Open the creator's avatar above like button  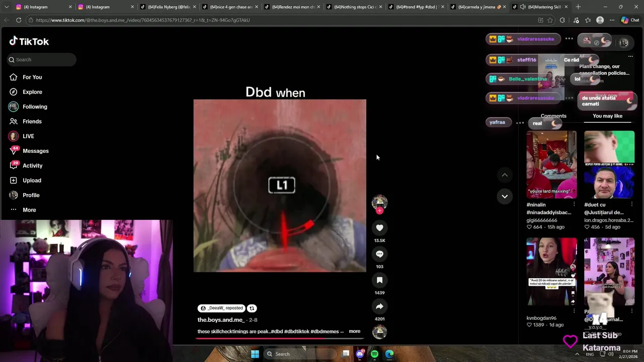tap(379, 202)
